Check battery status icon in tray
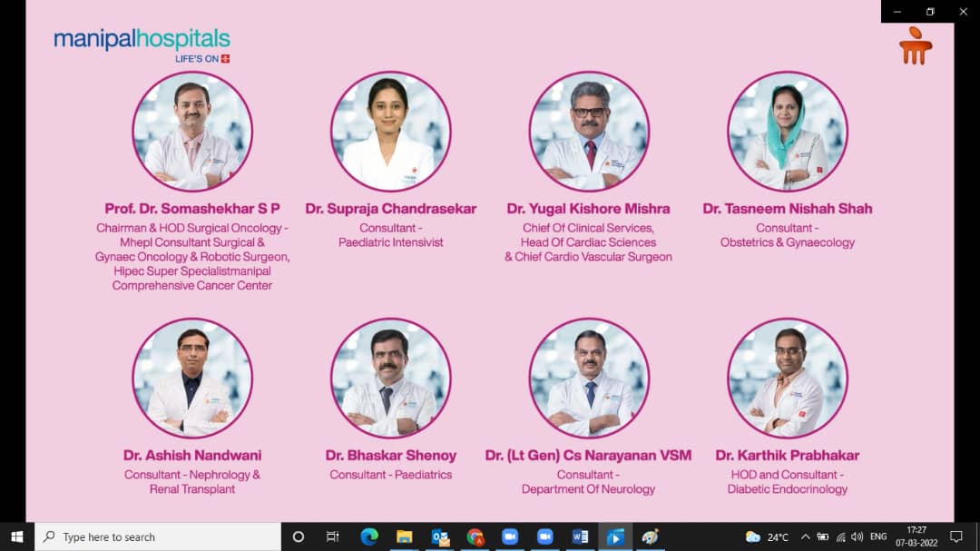Viewport: 980px width, 551px height. point(822,536)
